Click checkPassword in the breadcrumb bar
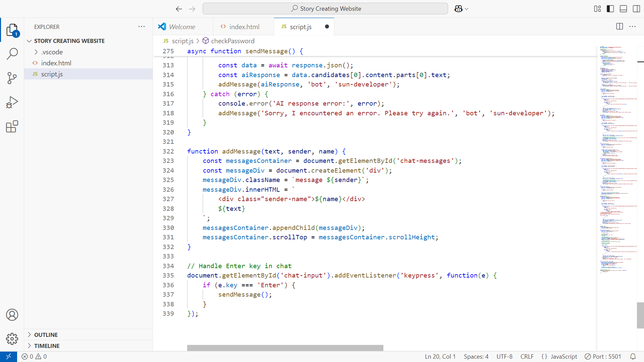 point(232,41)
